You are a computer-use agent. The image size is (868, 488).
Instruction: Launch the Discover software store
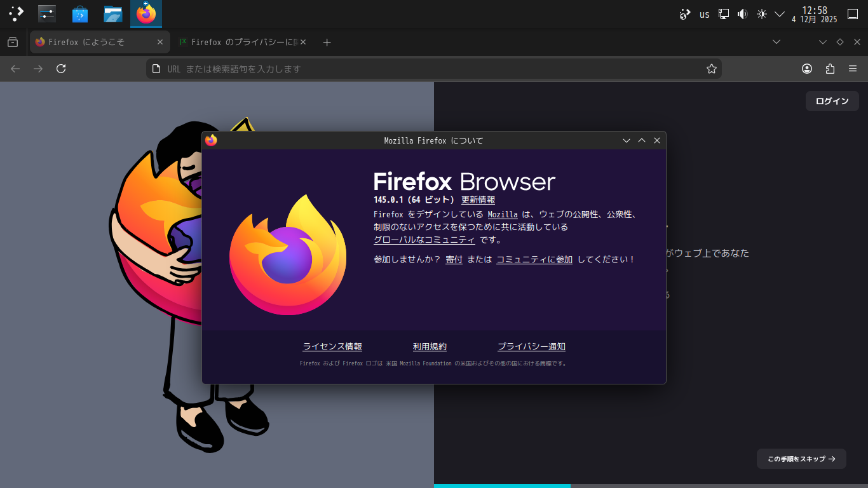tap(80, 13)
